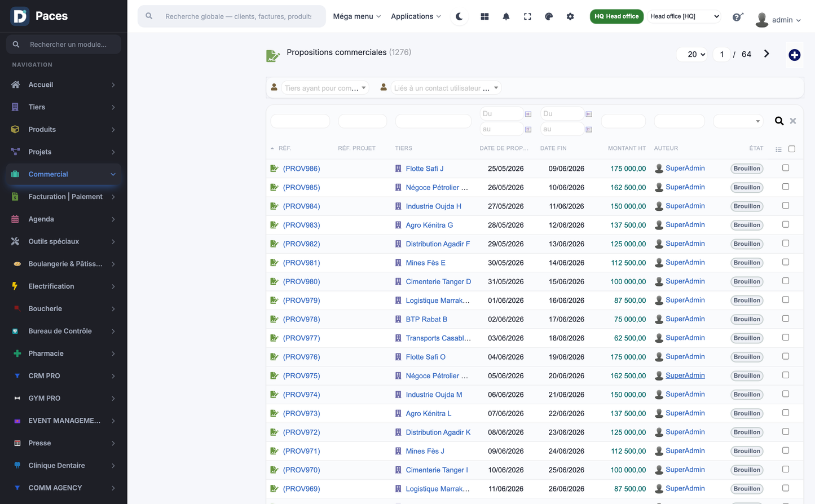815x504 pixels.
Task: Toggle the select-all checkbox in header
Action: pyautogui.click(x=792, y=149)
